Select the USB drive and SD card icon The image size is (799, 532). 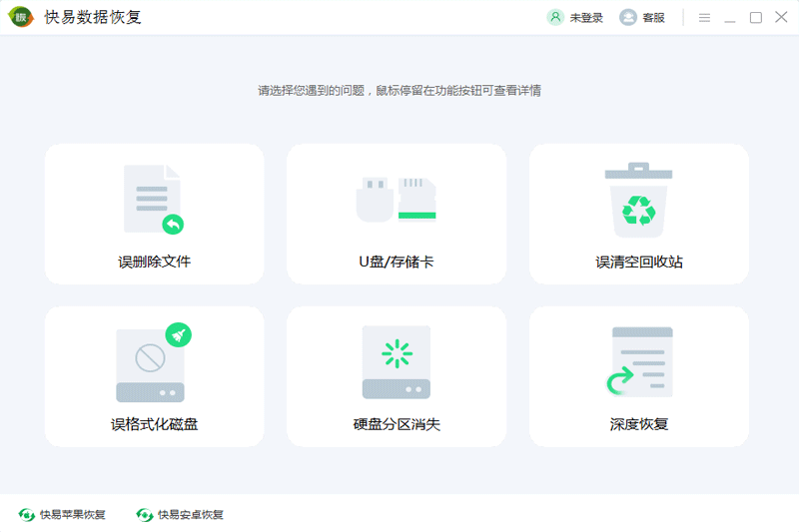pyautogui.click(x=397, y=199)
